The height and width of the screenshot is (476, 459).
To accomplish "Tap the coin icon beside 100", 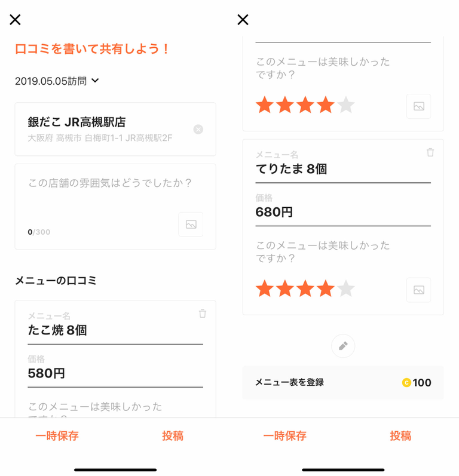I will click(x=406, y=383).
